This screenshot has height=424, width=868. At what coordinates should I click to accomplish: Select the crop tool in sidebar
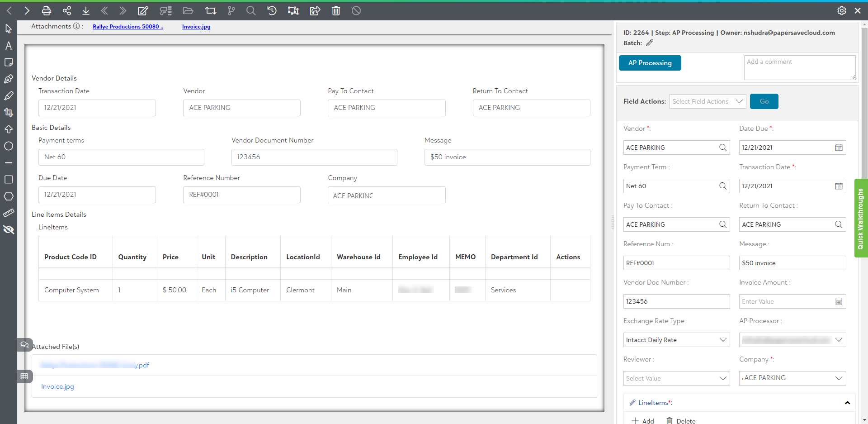click(9, 112)
